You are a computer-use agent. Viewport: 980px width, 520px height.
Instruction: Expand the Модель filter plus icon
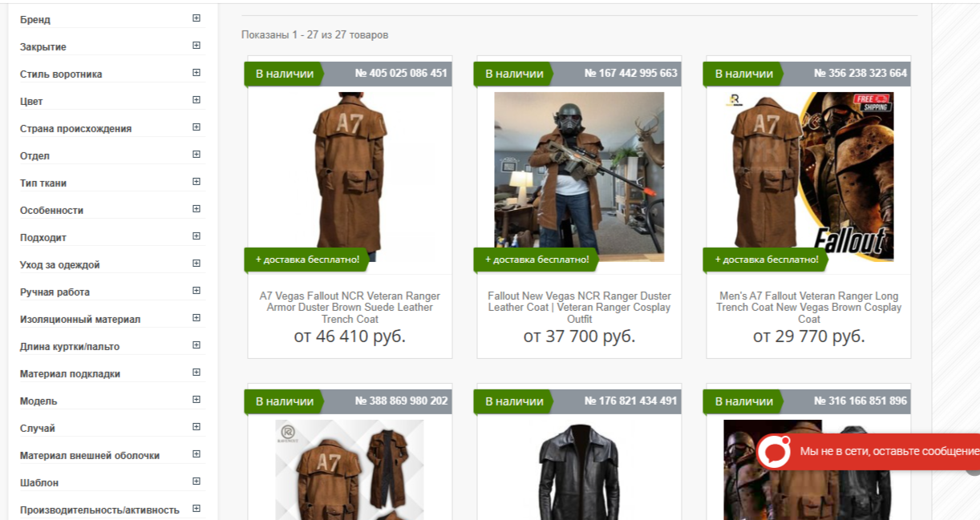tap(196, 399)
